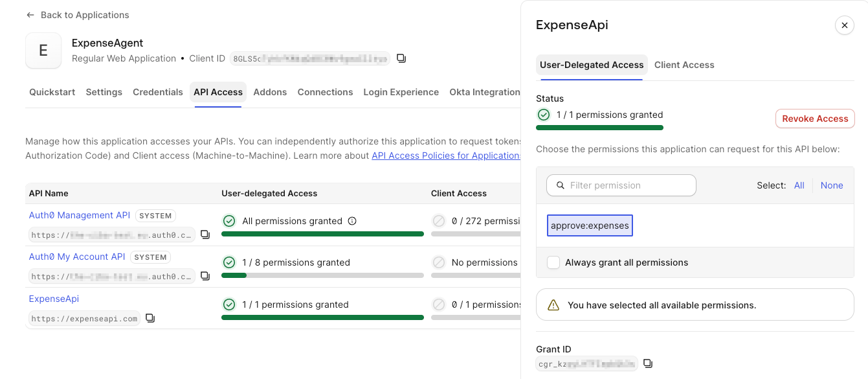Select All permissions link
This screenshot has width=868, height=379.
pyautogui.click(x=799, y=185)
